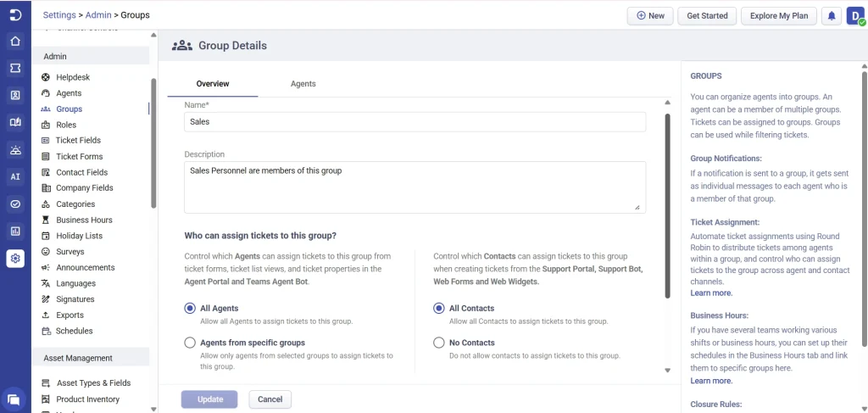Click Settings in the breadcrumb

59,15
